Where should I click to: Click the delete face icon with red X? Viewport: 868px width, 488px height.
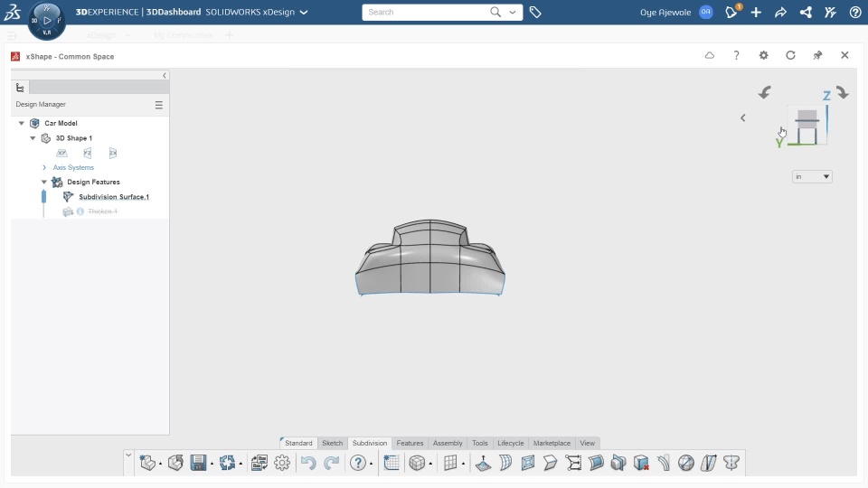coord(641,463)
